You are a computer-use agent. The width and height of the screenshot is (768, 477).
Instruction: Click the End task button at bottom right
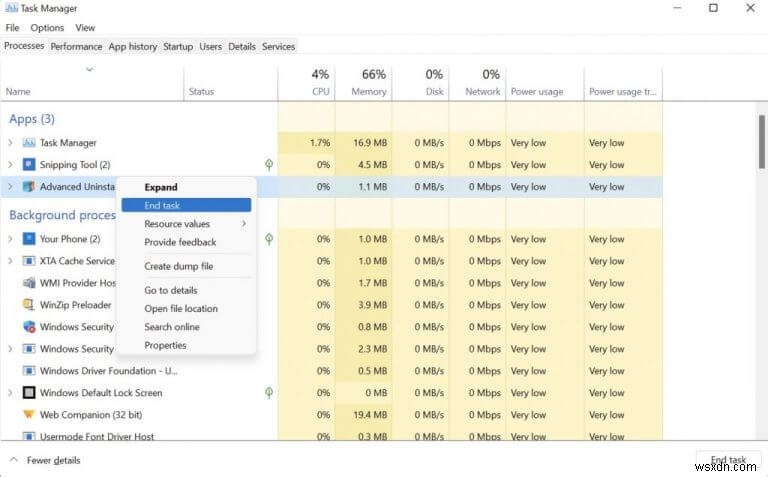coord(728,460)
